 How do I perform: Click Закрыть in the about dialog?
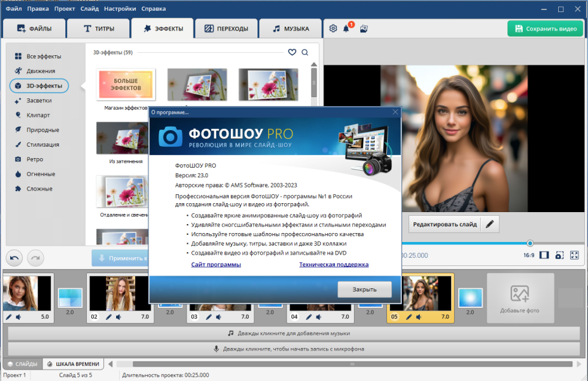click(x=365, y=290)
